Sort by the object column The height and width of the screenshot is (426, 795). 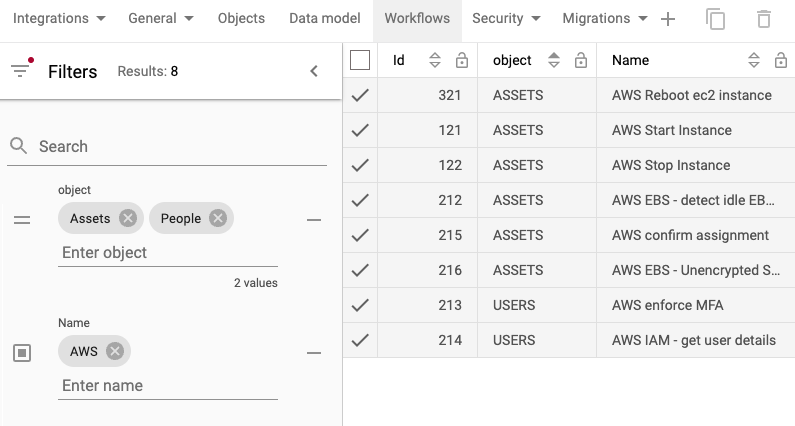554,60
